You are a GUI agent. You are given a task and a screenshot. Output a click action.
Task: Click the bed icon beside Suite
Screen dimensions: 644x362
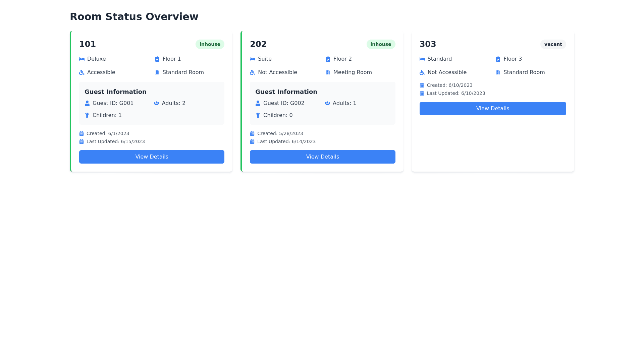[252, 59]
